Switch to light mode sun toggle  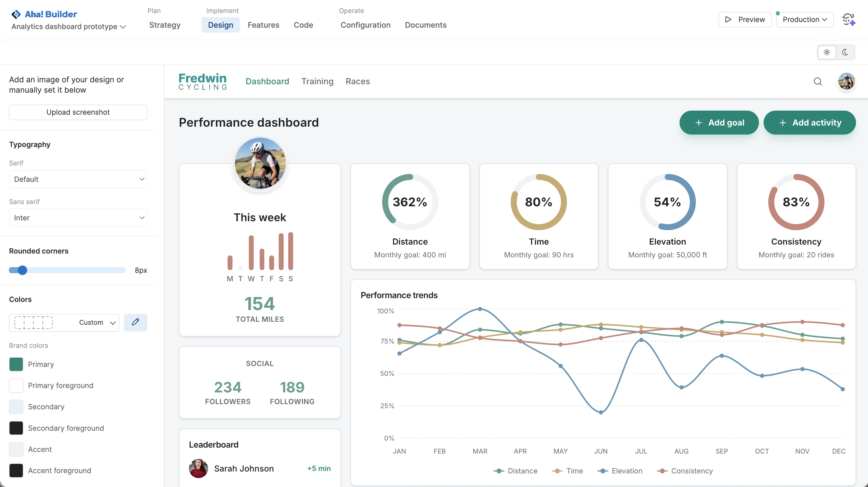tap(827, 52)
